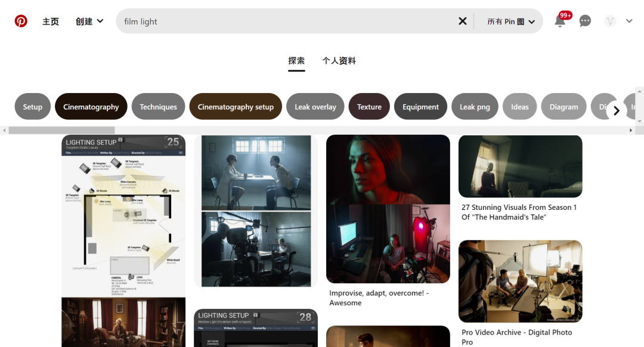Open the notifications bell icon
Screen dimensions: 644x347
pos(560,21)
